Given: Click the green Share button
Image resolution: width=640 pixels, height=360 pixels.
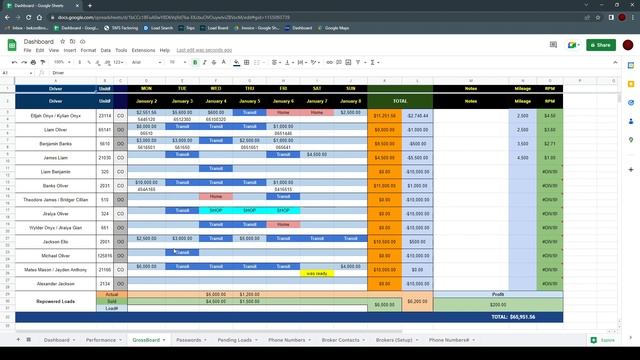Looking at the screenshot, I should [x=601, y=45].
